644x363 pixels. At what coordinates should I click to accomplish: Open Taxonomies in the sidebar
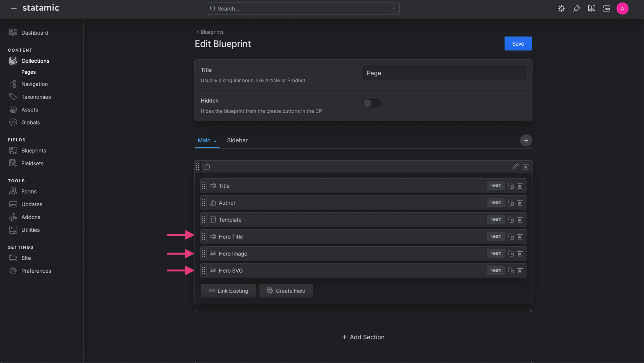[36, 97]
